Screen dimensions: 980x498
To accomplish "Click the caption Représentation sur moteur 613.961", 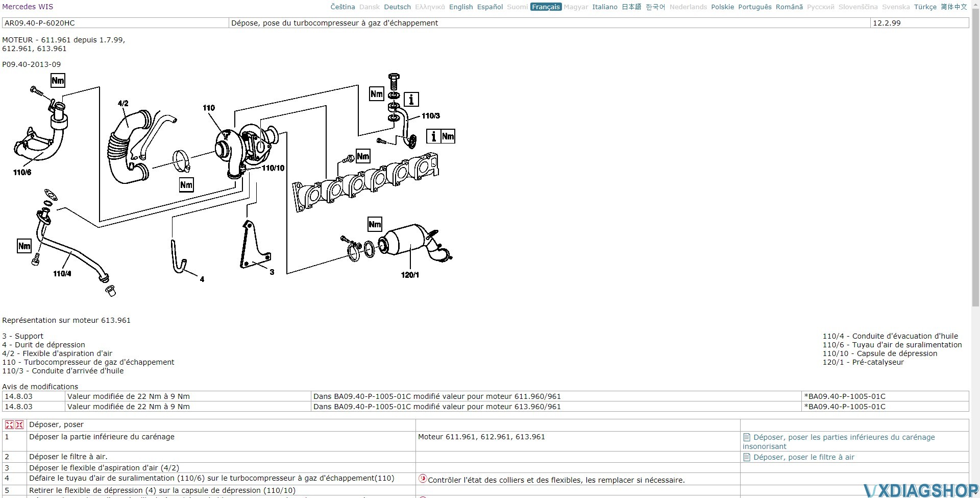I will [66, 320].
